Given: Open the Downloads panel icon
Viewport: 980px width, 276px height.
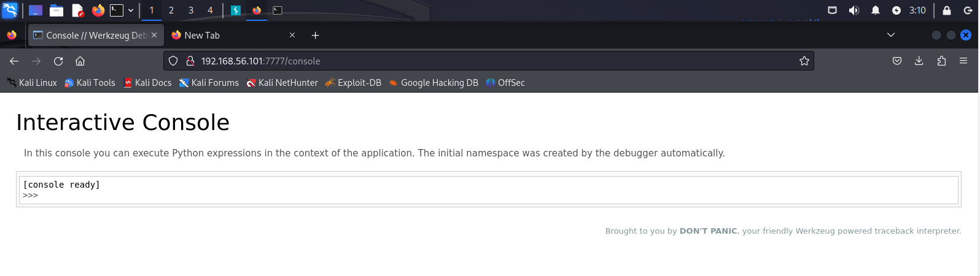Looking at the screenshot, I should (x=919, y=61).
